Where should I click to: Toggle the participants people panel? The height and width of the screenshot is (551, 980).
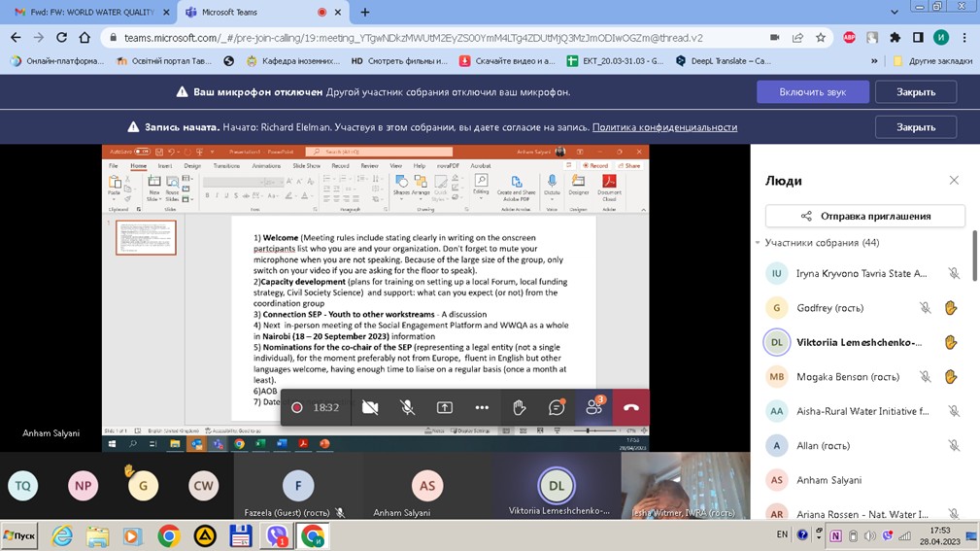(593, 408)
